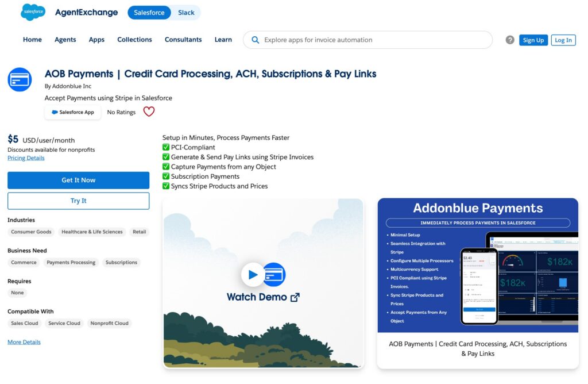Open the Home menu item
This screenshot has width=588, height=384.
click(x=32, y=40)
